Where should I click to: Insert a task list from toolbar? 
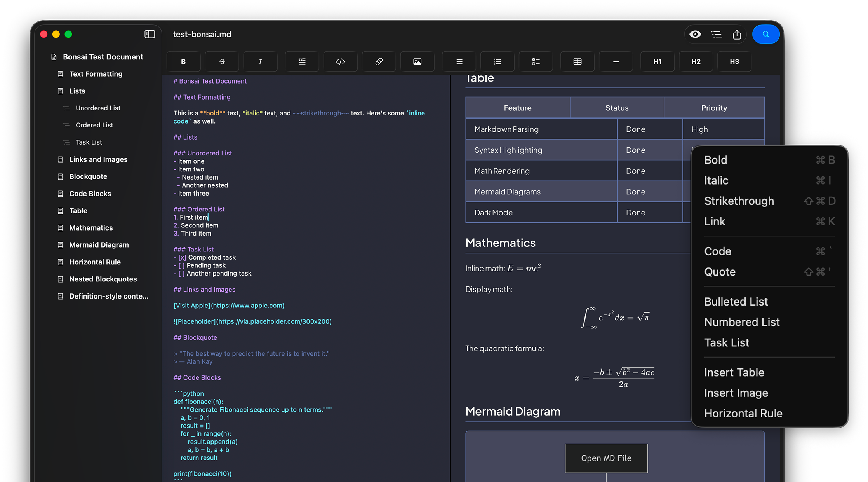pyautogui.click(x=536, y=61)
